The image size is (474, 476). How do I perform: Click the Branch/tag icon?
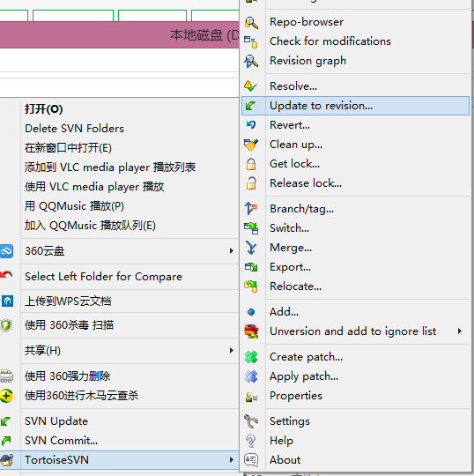click(251, 209)
